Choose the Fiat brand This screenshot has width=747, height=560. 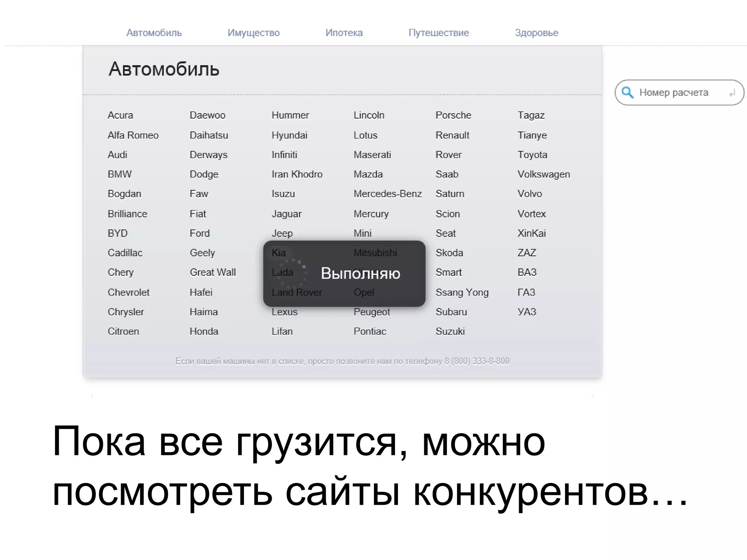(198, 214)
